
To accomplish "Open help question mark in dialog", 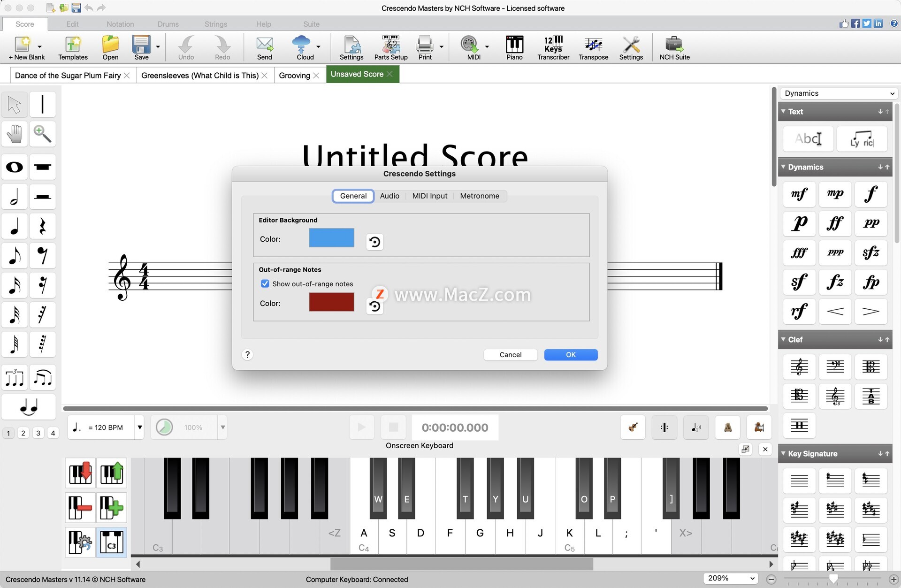I will tap(247, 355).
